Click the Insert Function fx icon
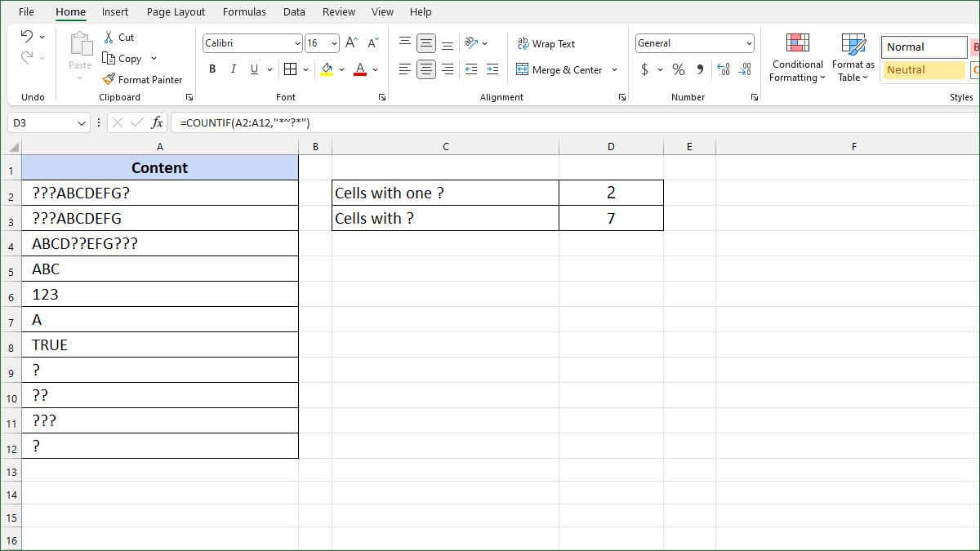 (x=158, y=122)
